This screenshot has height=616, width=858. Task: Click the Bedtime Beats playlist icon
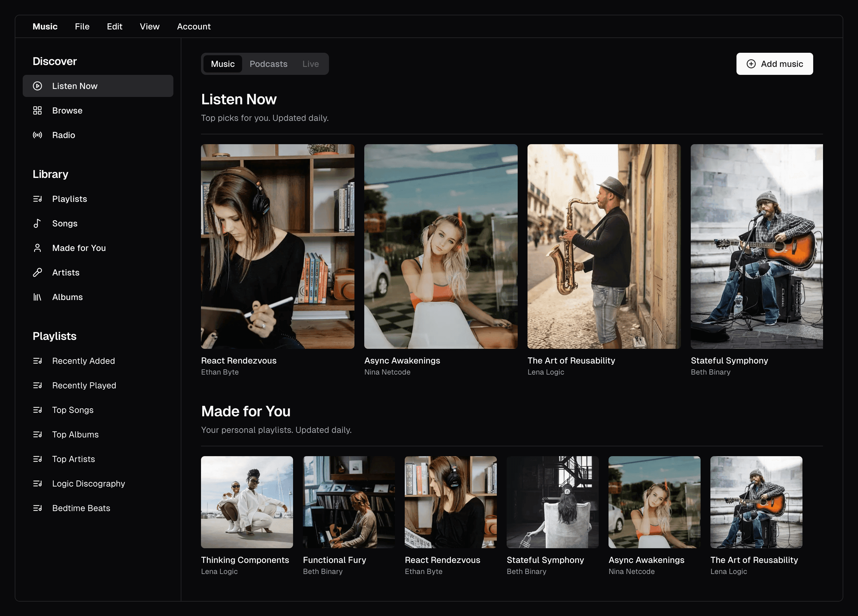37,508
